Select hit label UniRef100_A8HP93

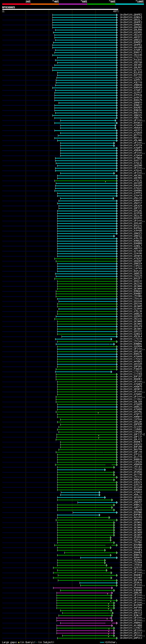(131, 520)
